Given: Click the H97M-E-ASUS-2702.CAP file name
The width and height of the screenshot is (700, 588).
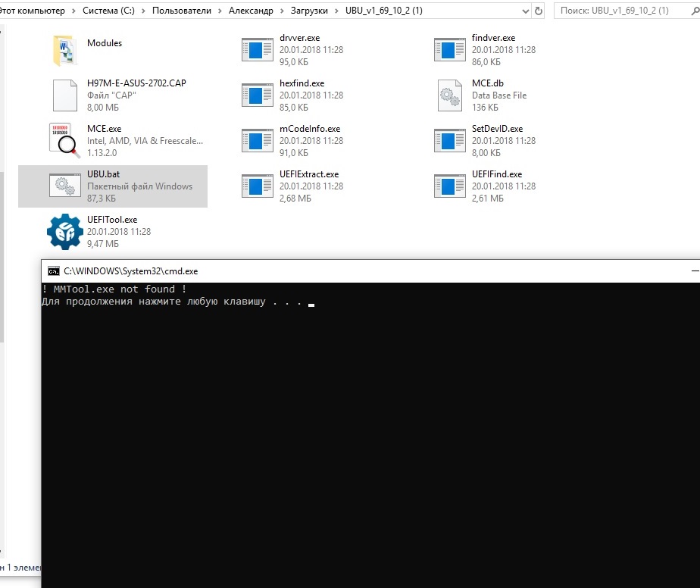Looking at the screenshot, I should pos(136,83).
